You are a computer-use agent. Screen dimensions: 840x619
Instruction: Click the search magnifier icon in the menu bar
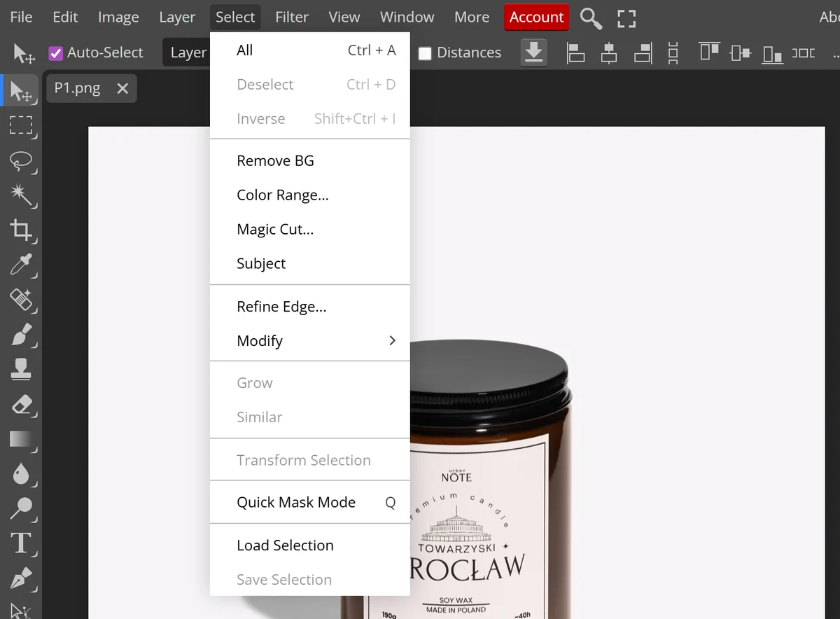[x=591, y=18]
